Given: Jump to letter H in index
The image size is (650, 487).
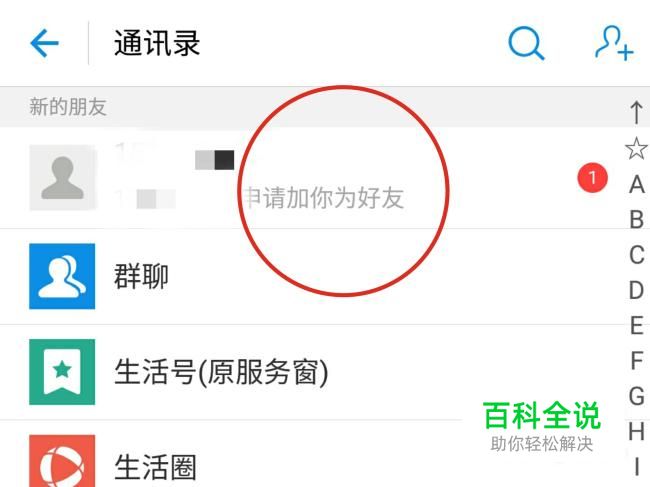Looking at the screenshot, I should (x=637, y=431).
